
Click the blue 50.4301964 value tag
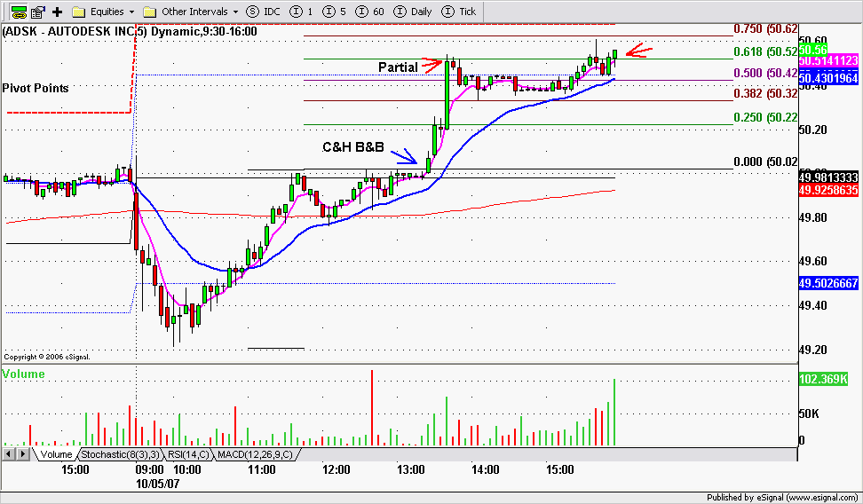828,78
